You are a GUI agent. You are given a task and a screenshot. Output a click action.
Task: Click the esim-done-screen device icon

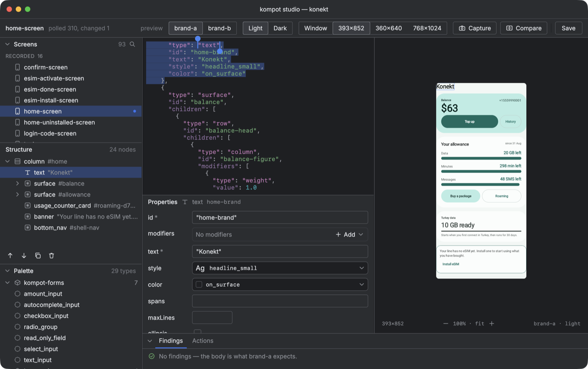(17, 89)
